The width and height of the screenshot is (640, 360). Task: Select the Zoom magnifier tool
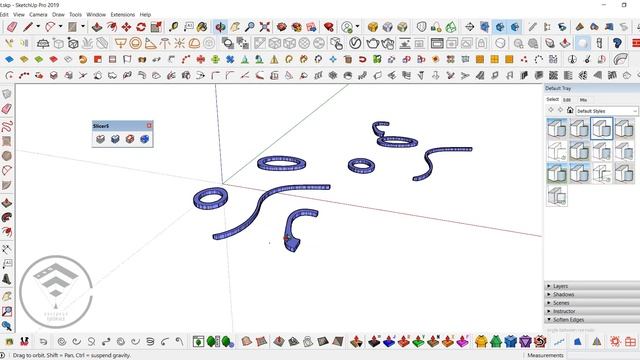point(250,27)
